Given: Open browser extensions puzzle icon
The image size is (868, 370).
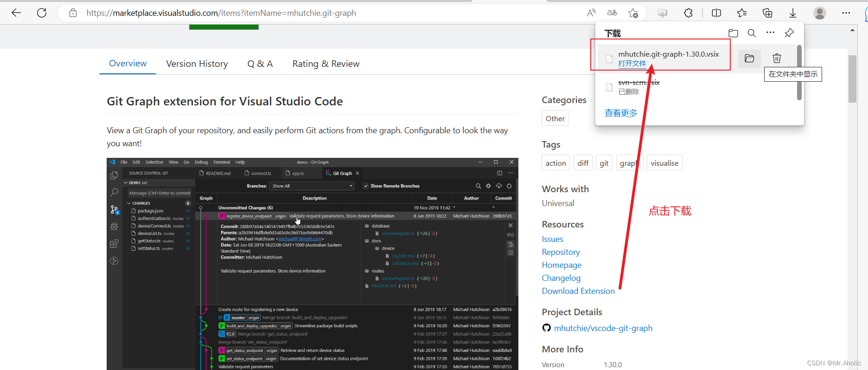Looking at the screenshot, I should (x=688, y=13).
